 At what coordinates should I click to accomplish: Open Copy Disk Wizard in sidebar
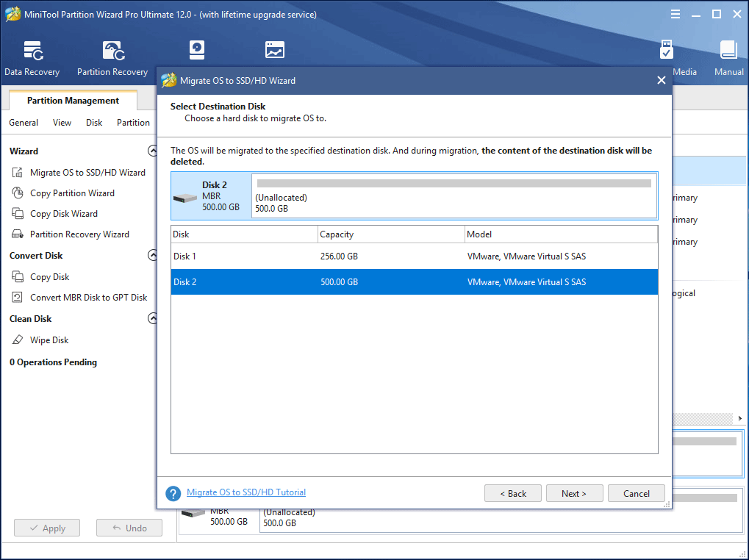(x=63, y=214)
